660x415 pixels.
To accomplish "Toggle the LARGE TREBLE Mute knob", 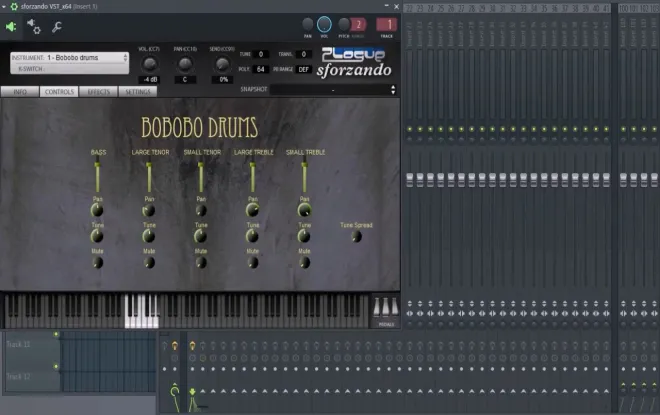I will [253, 263].
